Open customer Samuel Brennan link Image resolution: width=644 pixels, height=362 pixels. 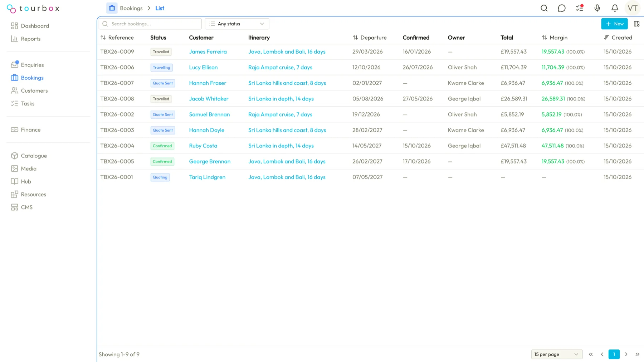pos(209,114)
